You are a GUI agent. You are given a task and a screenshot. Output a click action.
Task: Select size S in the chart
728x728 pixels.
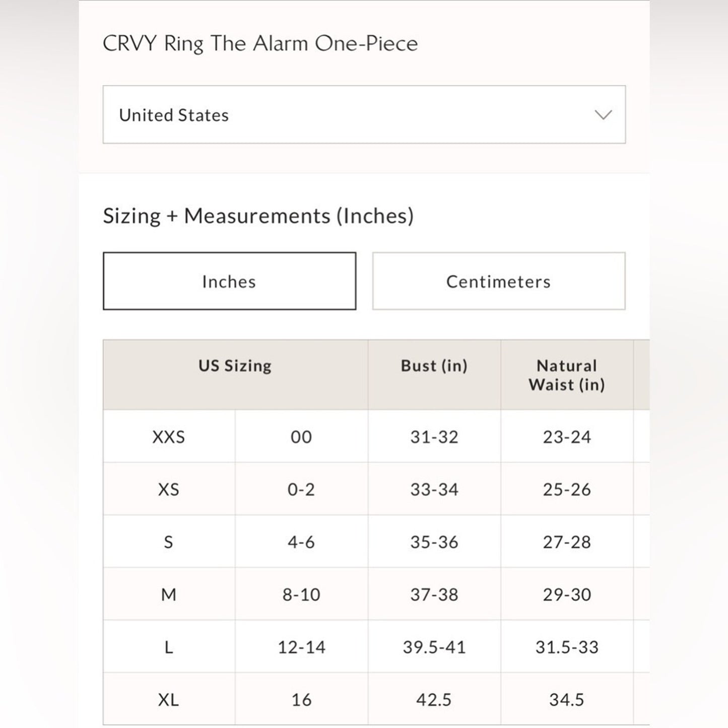click(x=169, y=542)
